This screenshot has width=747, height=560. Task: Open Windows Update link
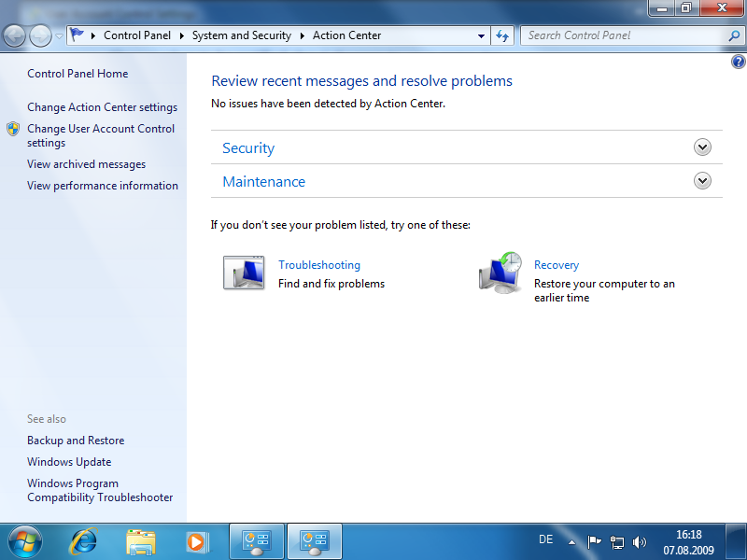(x=69, y=462)
